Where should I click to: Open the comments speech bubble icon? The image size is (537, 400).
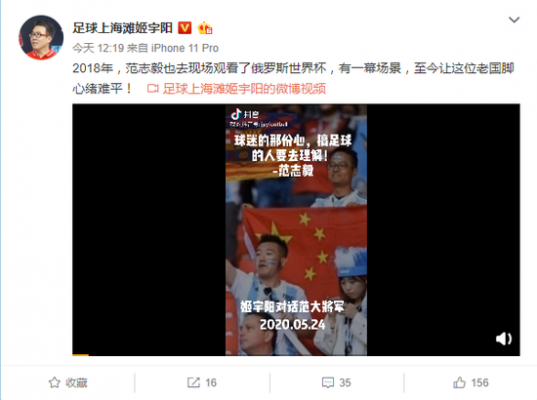click(x=328, y=383)
